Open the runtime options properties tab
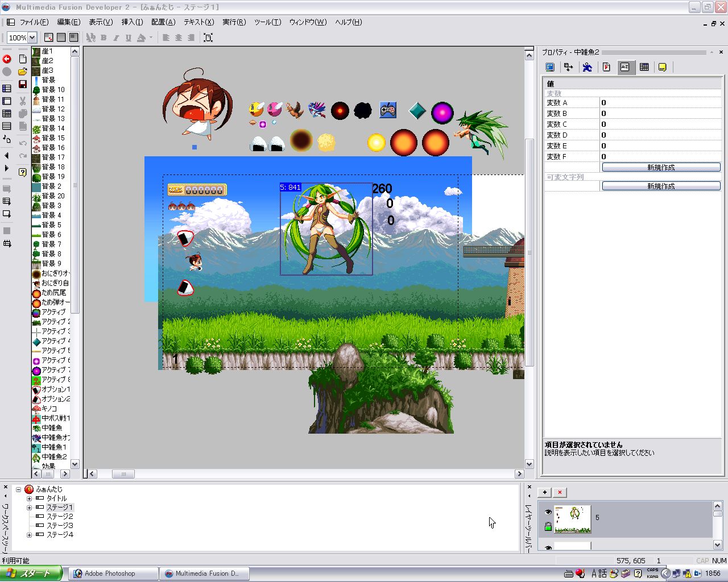Viewport: 728px width, 582px height. pos(606,67)
